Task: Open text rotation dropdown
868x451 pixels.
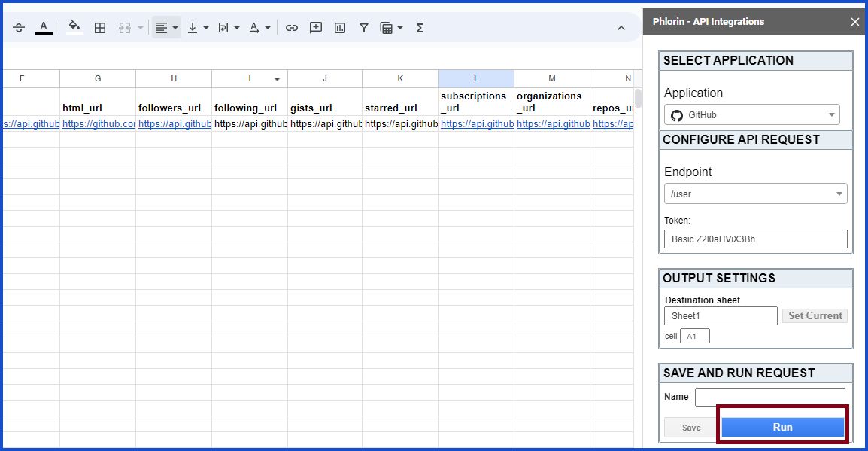Action: click(259, 28)
